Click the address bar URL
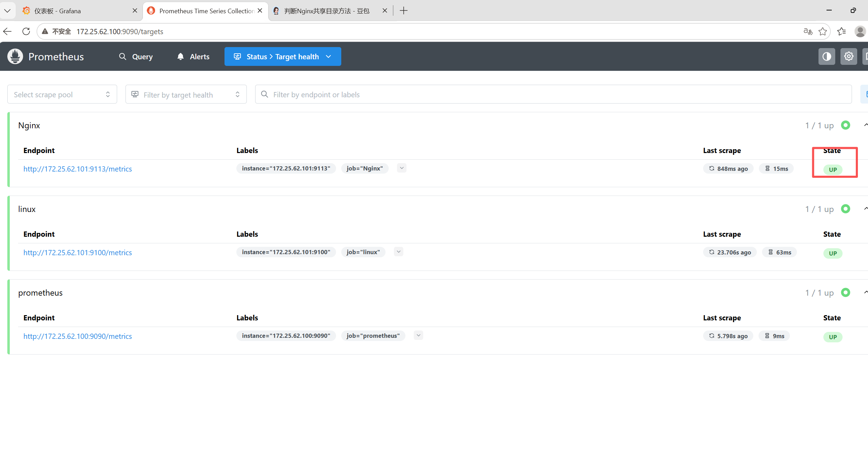This screenshot has width=868, height=456. [120, 31]
